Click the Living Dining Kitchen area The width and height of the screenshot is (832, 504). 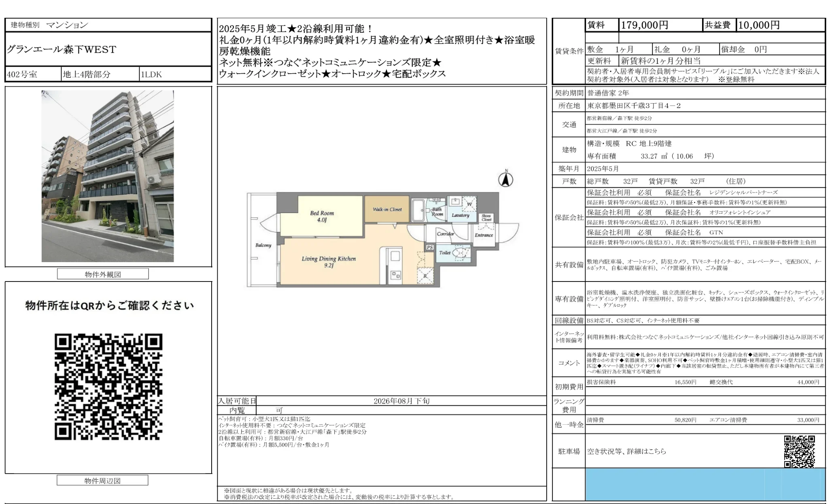(x=329, y=262)
